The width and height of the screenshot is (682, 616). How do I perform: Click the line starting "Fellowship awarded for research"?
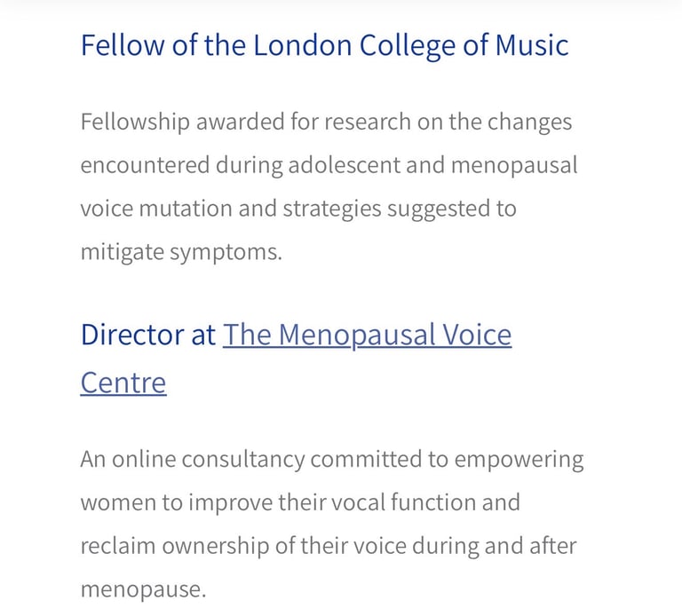coord(326,122)
